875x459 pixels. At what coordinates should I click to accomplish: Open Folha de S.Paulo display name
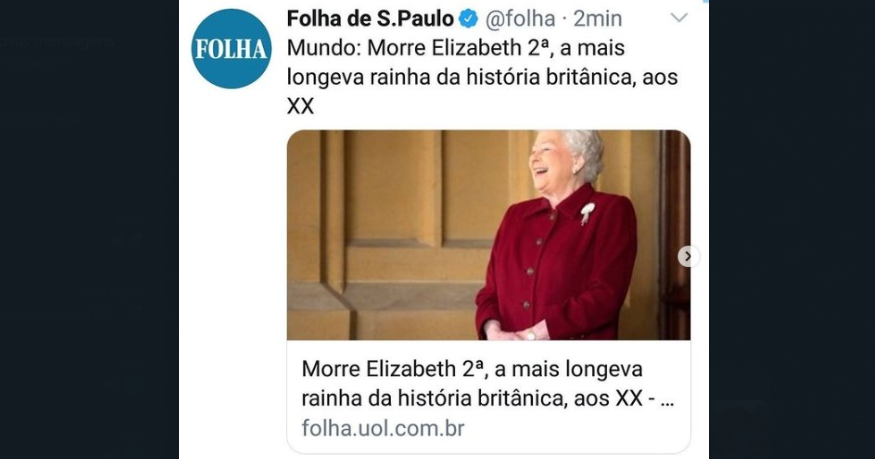point(370,19)
